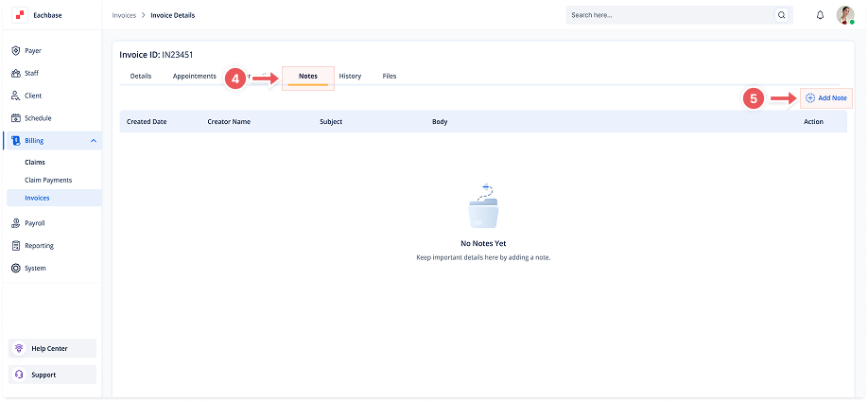Open notifications bell icon

click(x=821, y=15)
